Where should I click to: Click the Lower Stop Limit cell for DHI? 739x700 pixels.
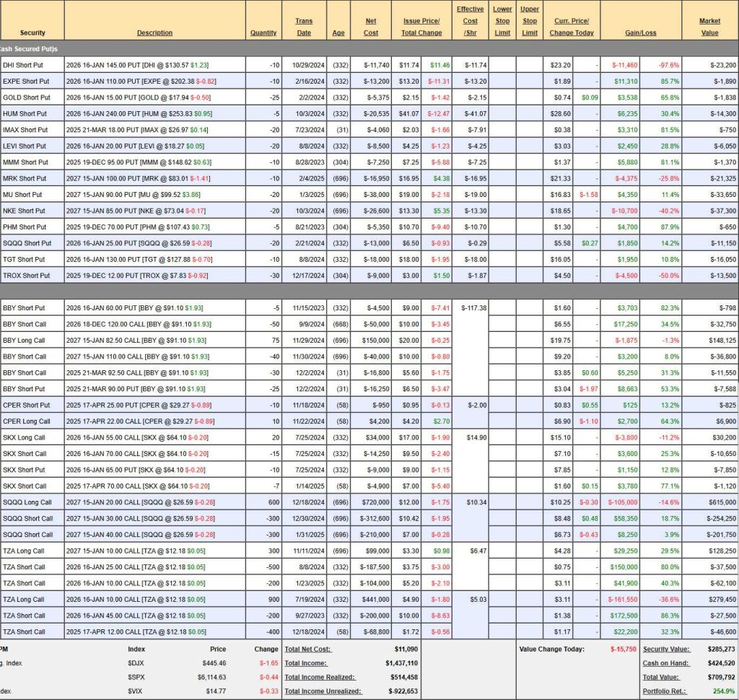pos(502,65)
